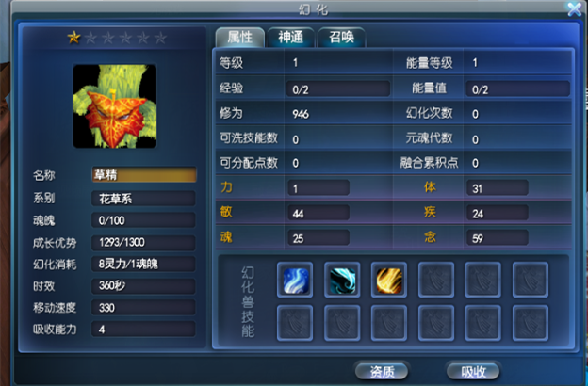Viewport: 588px width, 386px height.
Task: Open the 属性 tab
Action: 240,38
